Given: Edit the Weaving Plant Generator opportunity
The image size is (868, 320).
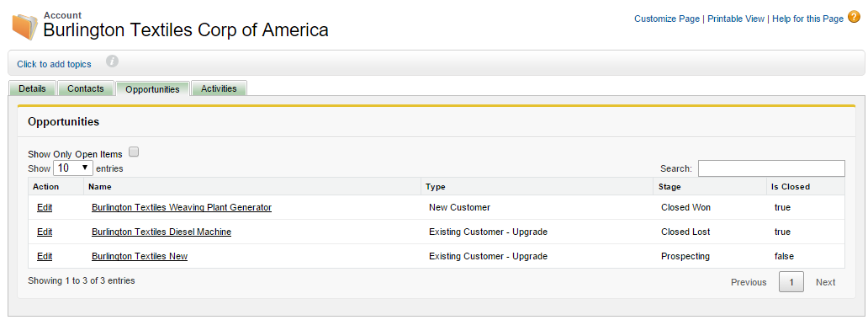Looking at the screenshot, I should pos(45,207).
